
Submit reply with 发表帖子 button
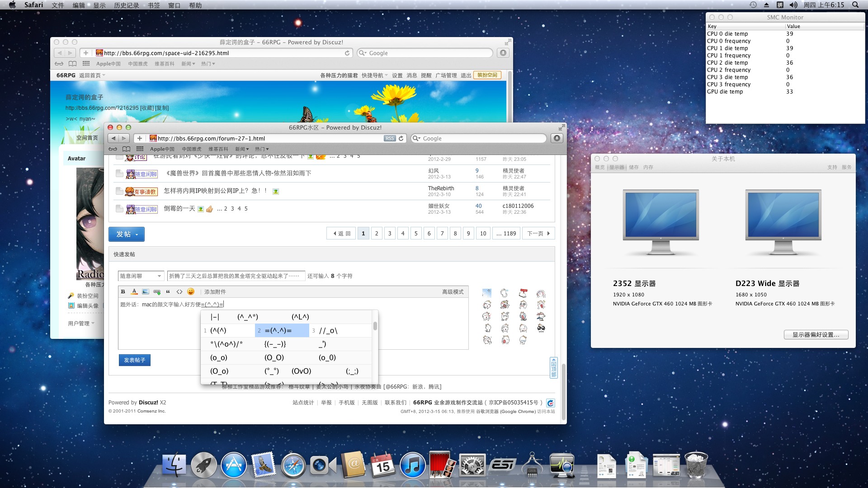135,360
